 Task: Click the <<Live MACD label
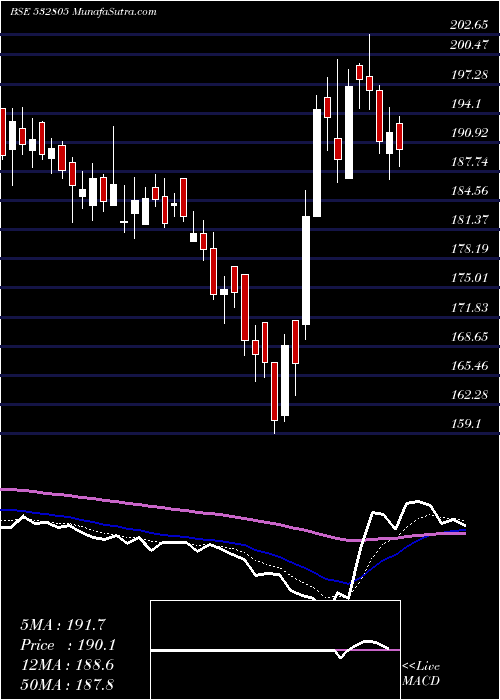click(421, 674)
